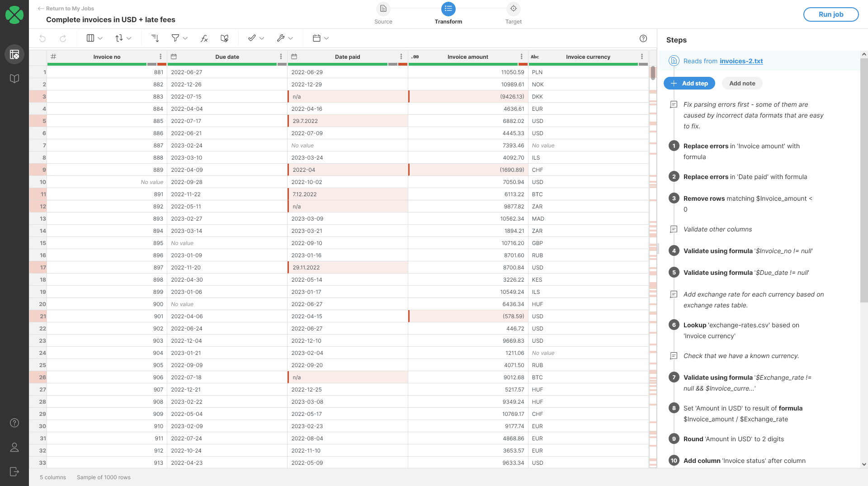
Task: Open the lookup tool icon
Action: [x=224, y=38]
